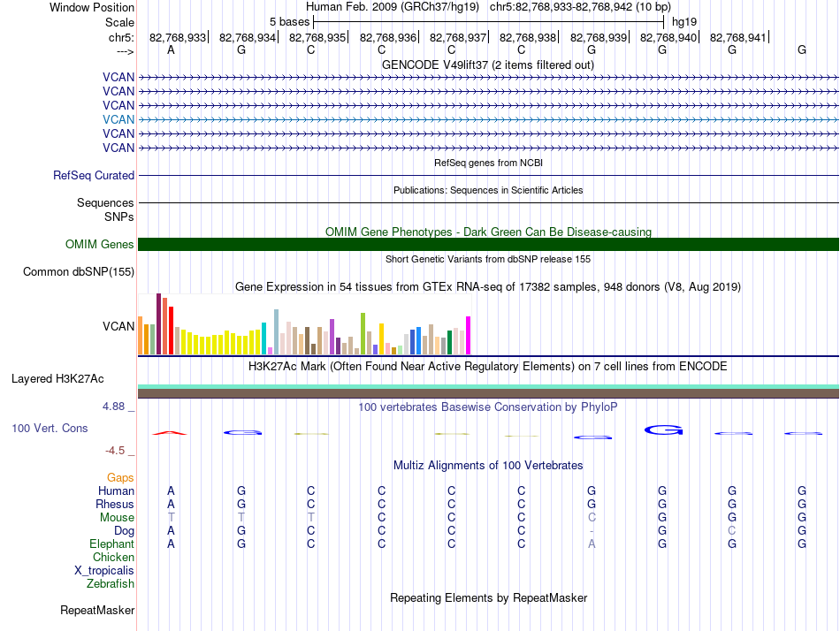Open the 100 Vert. Cons track label
Viewport: 840px width, 631px height.
tap(50, 429)
